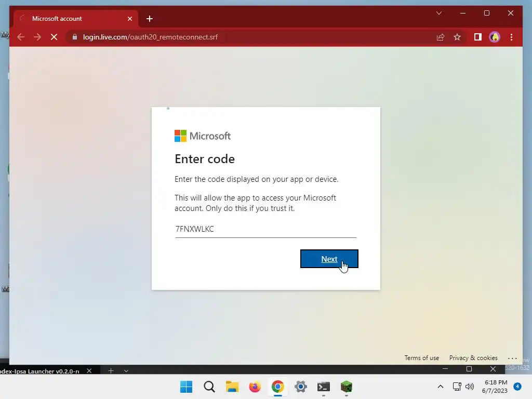This screenshot has height=399, width=532.
Task: Open Terms of use link
Action: (421, 358)
